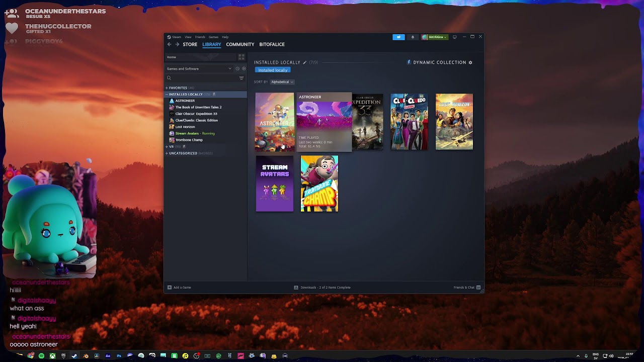The width and height of the screenshot is (644, 362).
Task: Click the Home button in sidebar
Action: coord(201,57)
